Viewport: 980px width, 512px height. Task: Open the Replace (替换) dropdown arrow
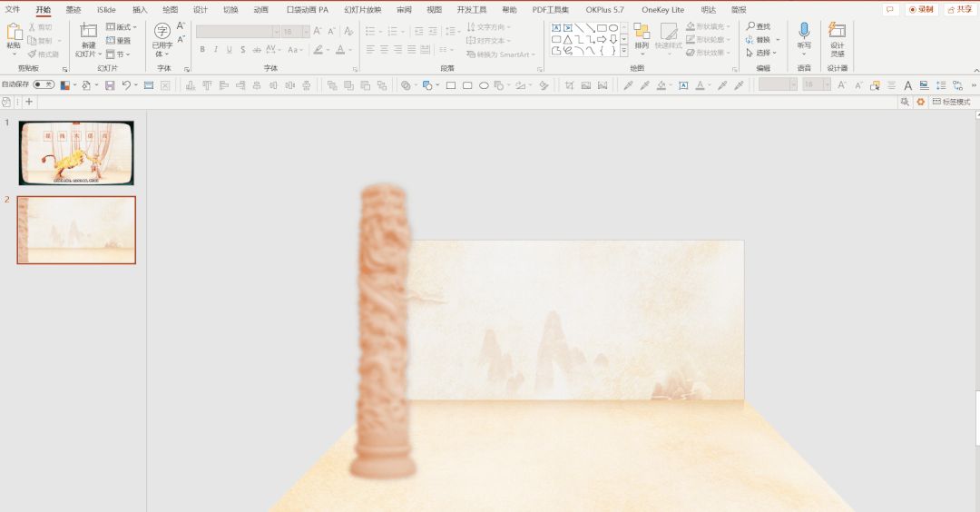pyautogui.click(x=779, y=40)
